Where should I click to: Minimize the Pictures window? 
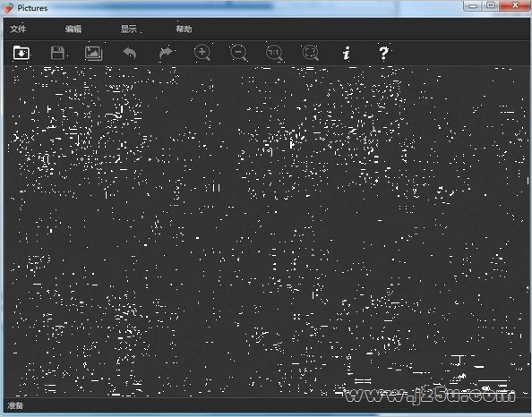click(474, 5)
